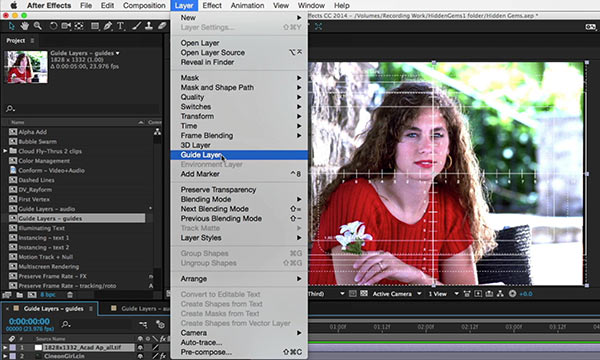Toggle pixel aspect ratio correction in viewer

466,294
